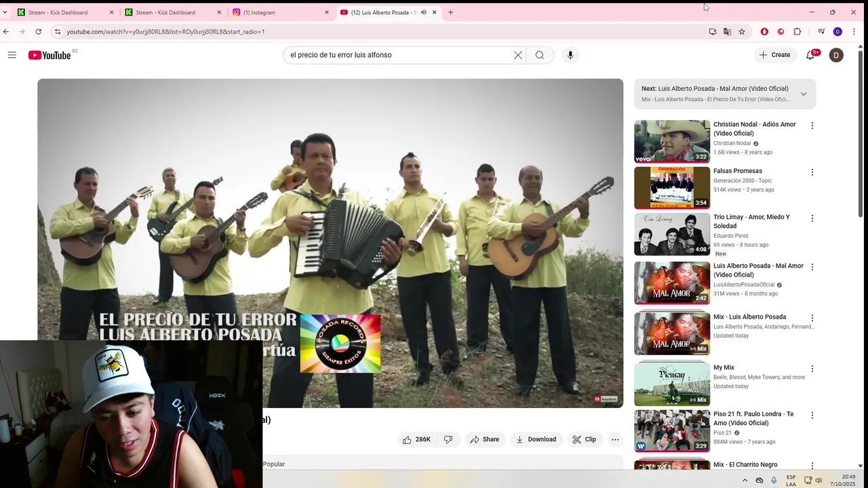Close the Instagram tab
This screenshot has height=488, width=868.
click(326, 12)
